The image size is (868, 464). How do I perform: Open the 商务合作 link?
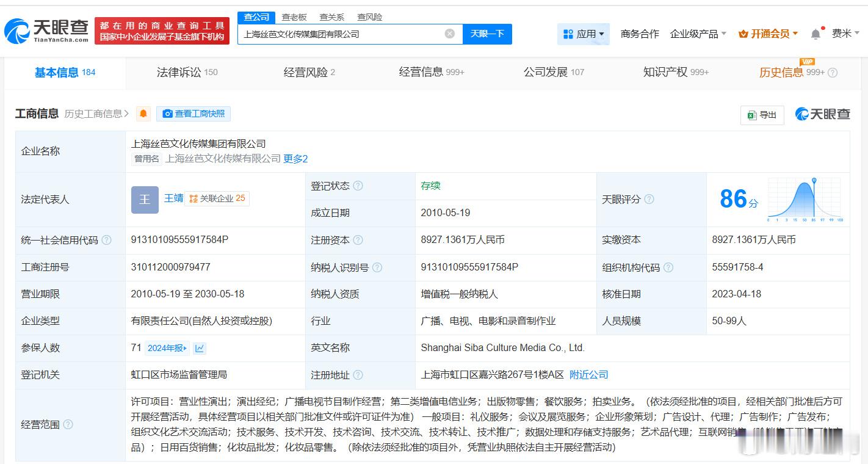tap(640, 34)
